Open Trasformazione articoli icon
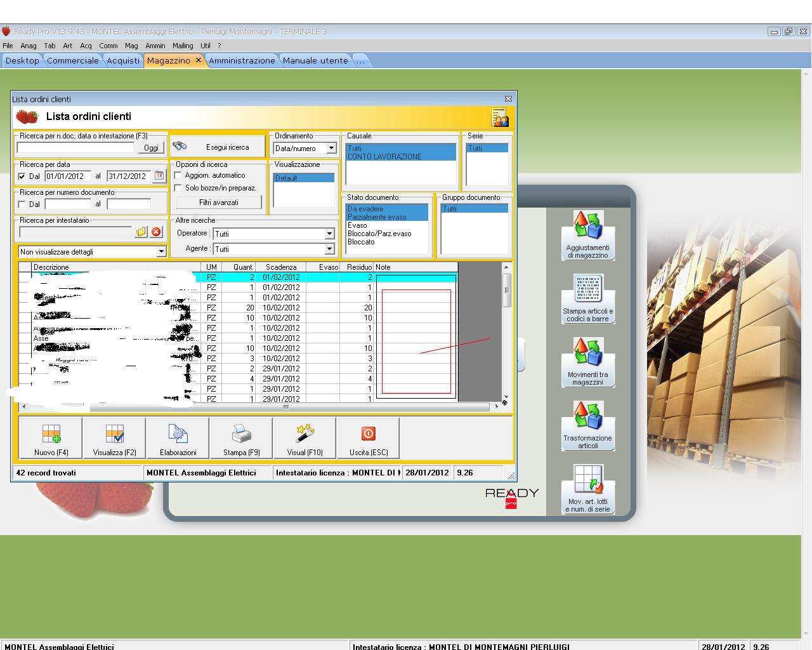The width and height of the screenshot is (812, 650). [587, 425]
